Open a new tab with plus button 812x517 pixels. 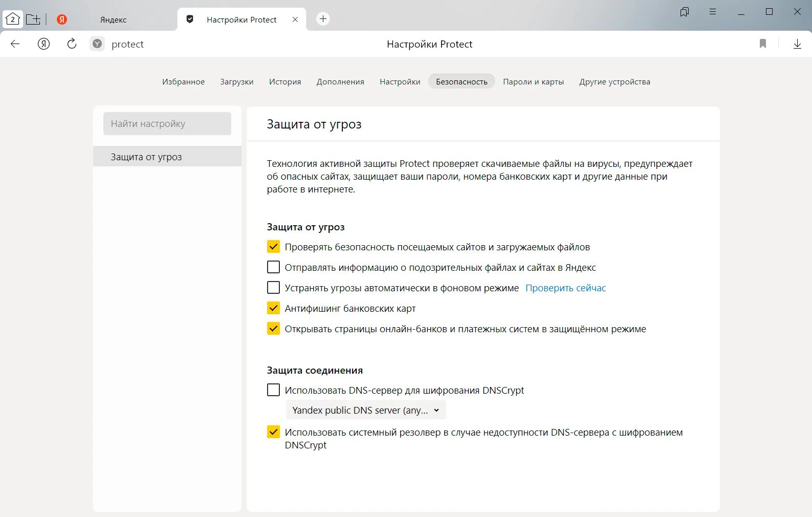click(323, 19)
